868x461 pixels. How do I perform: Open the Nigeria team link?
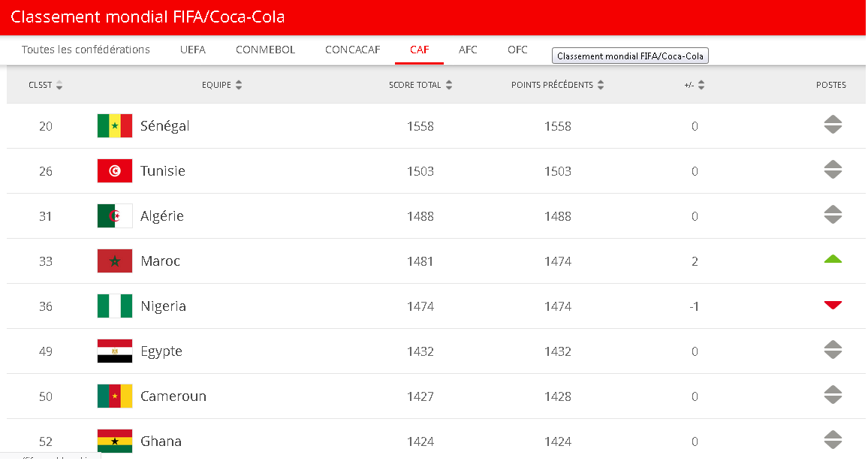tap(163, 306)
